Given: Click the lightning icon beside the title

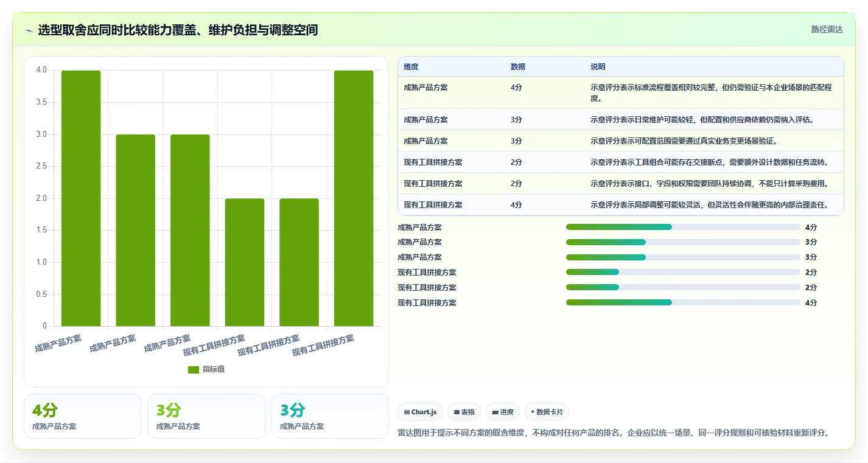Looking at the screenshot, I should point(29,30).
